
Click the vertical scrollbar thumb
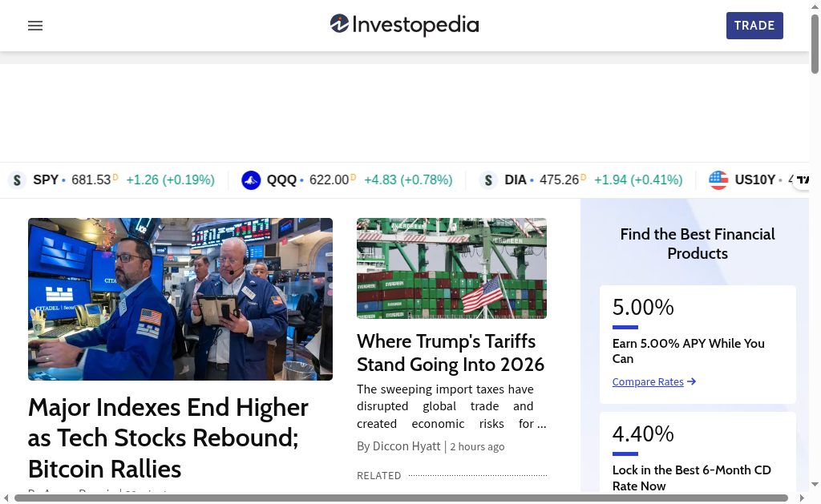point(815,45)
